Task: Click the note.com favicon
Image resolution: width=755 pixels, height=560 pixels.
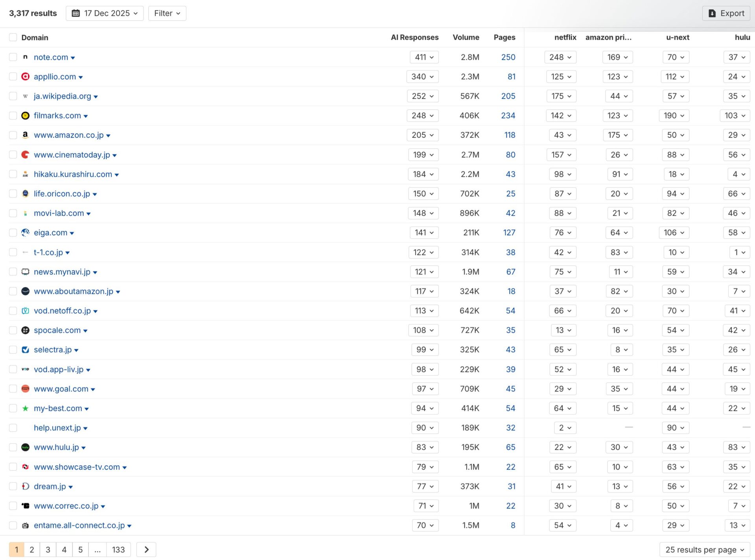Action: (25, 57)
